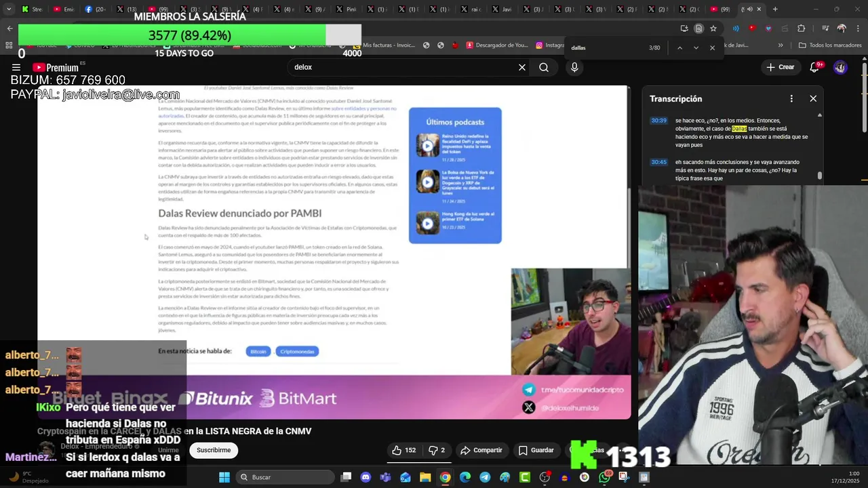Open Windows Start menu
868x488 pixels.
tap(224, 477)
